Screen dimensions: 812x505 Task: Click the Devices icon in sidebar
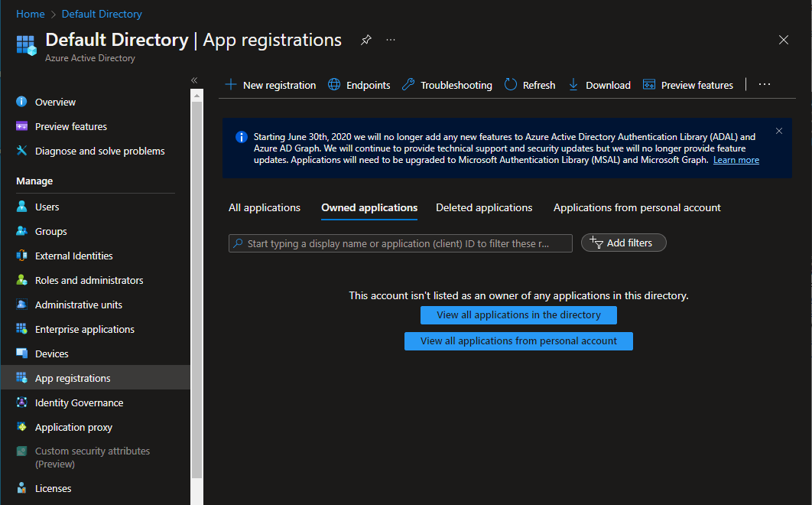point(21,353)
